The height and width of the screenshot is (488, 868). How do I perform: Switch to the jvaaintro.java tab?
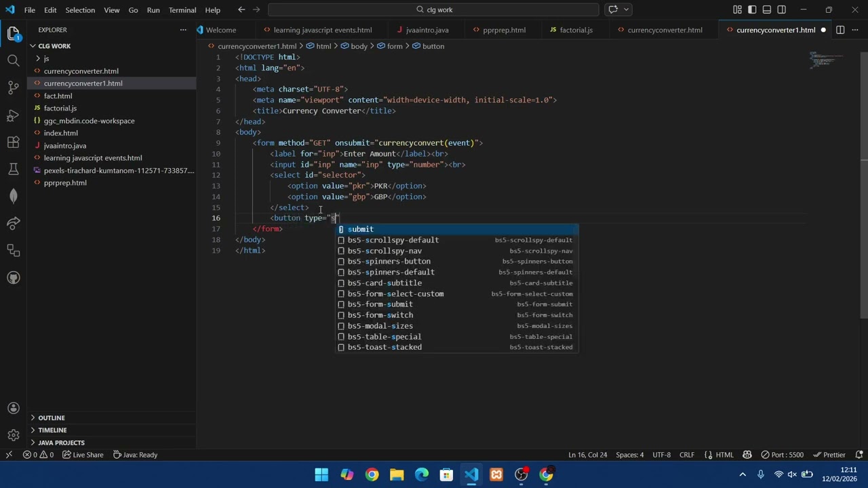[427, 30]
